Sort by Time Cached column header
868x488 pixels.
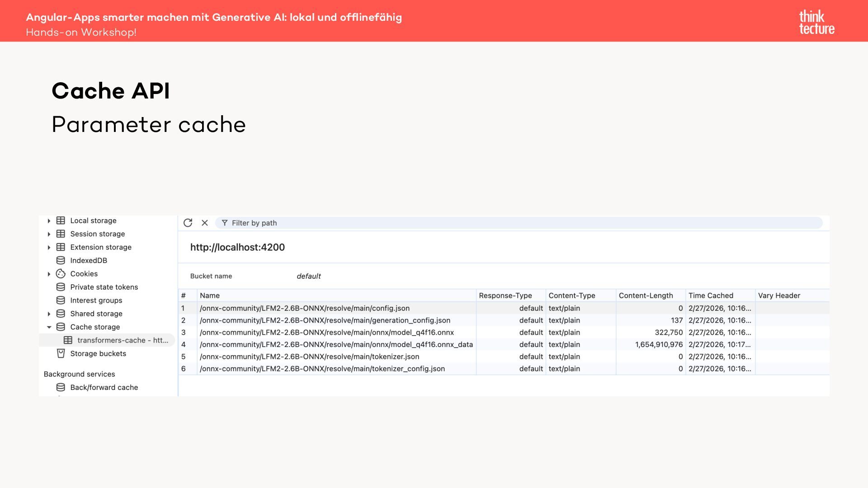coord(711,296)
